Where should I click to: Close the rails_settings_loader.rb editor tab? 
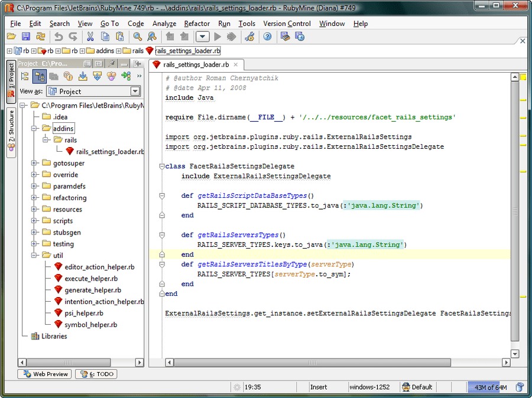click(235, 65)
